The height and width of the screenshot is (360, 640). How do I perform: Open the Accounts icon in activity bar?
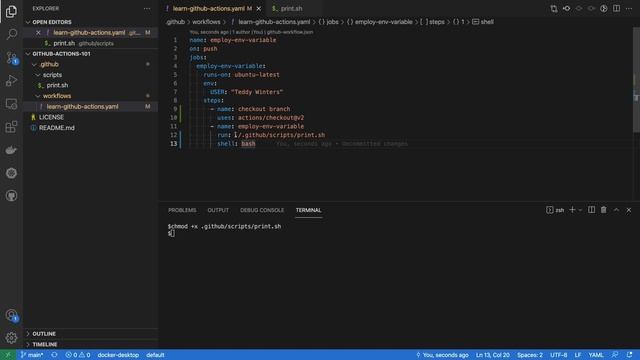pyautogui.click(x=11, y=315)
